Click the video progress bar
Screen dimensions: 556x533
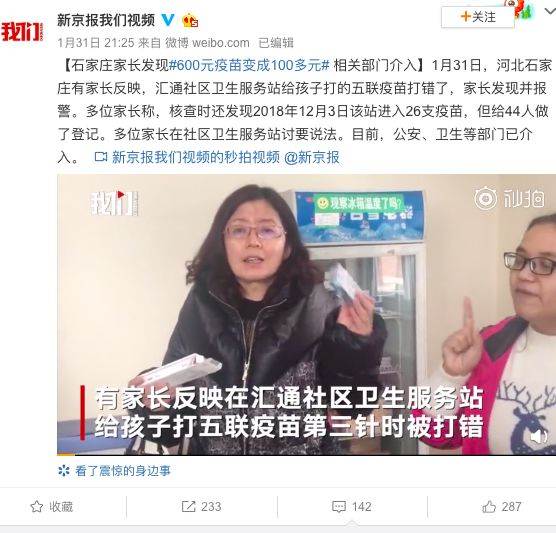pos(306,454)
